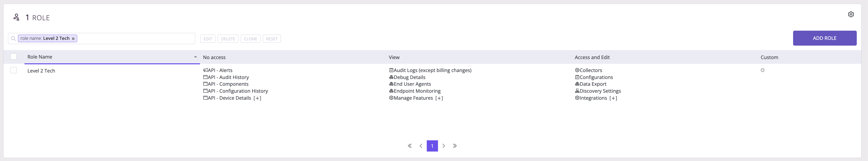Click the Configurations icon
The image size is (868, 161).
(x=577, y=77)
